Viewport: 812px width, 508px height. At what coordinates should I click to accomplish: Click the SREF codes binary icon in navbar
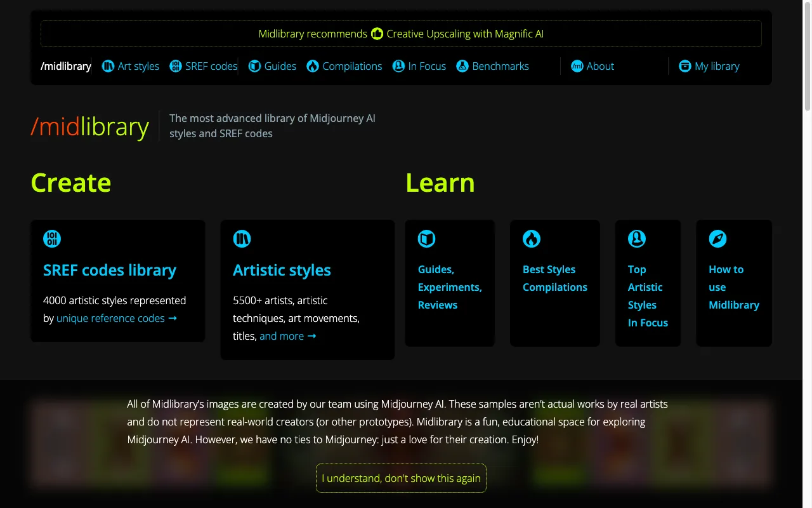176,66
